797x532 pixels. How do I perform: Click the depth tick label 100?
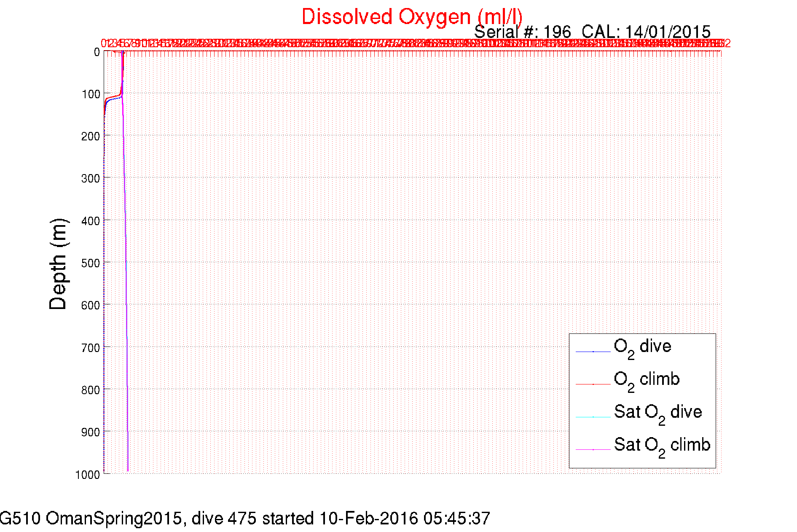click(91, 94)
